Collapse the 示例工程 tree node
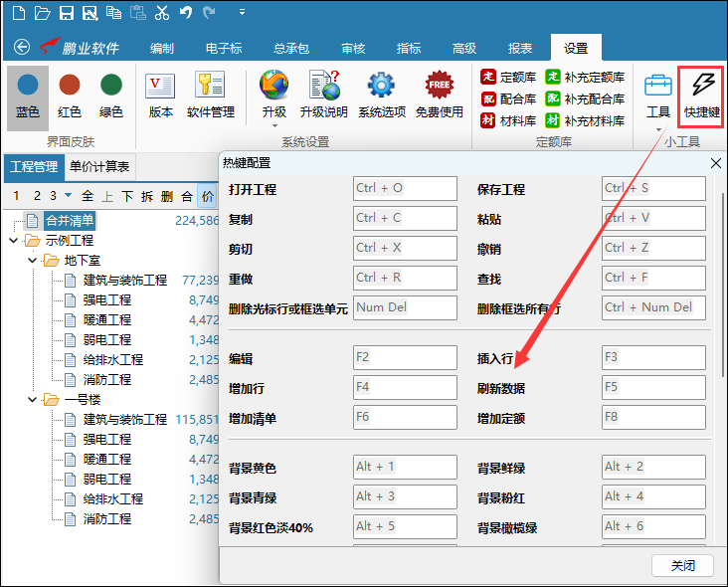The image size is (728, 587). tap(13, 241)
